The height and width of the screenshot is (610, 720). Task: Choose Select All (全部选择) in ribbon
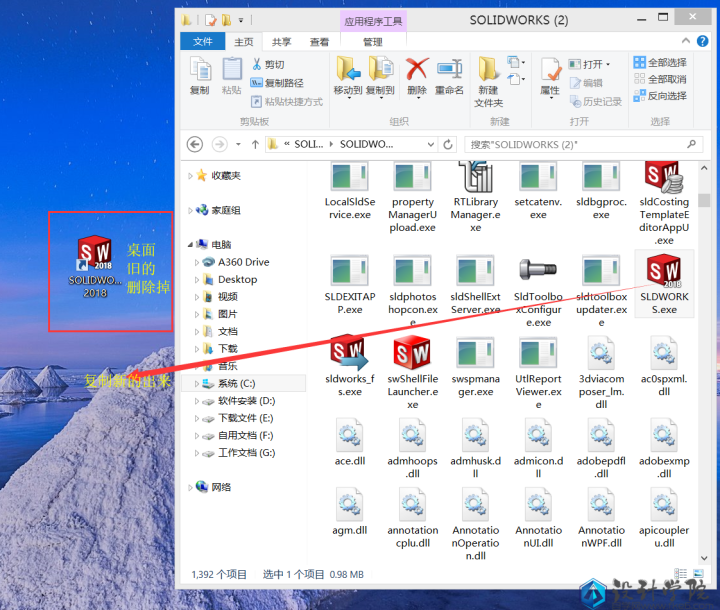click(x=660, y=62)
